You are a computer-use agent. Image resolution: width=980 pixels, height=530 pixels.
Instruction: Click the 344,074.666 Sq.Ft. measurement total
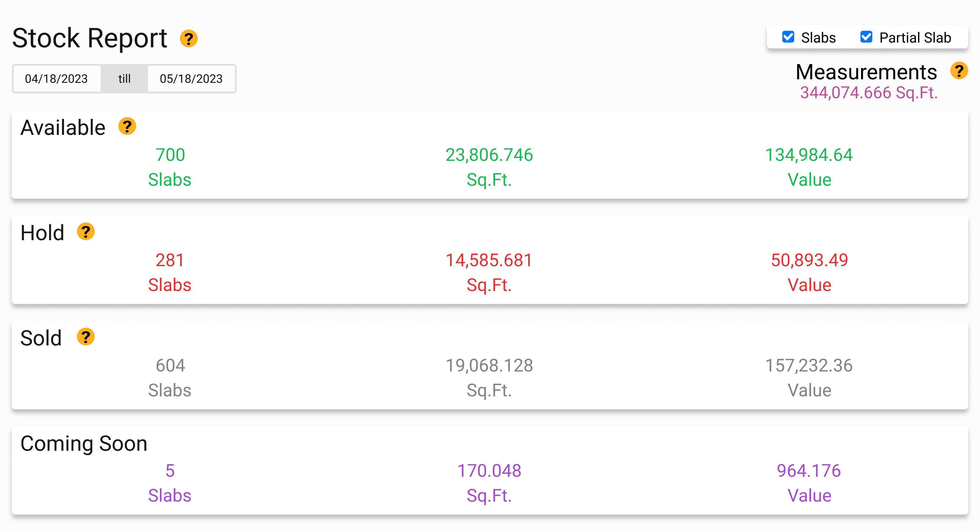(x=868, y=93)
